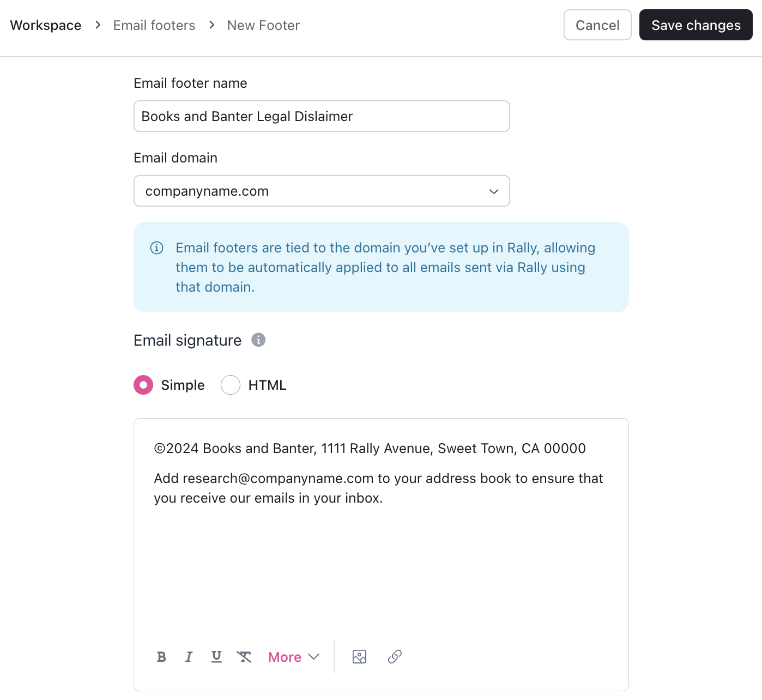Cancel editing the footer

(597, 25)
